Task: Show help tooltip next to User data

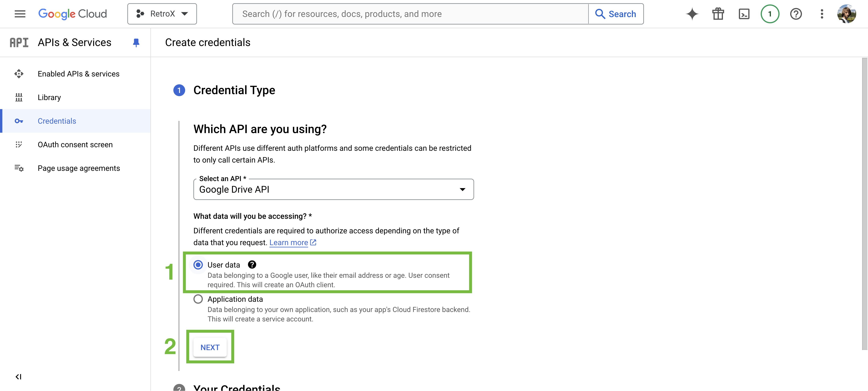Action: click(252, 265)
